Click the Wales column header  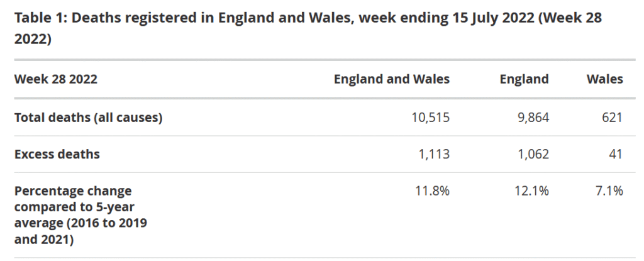point(604,79)
